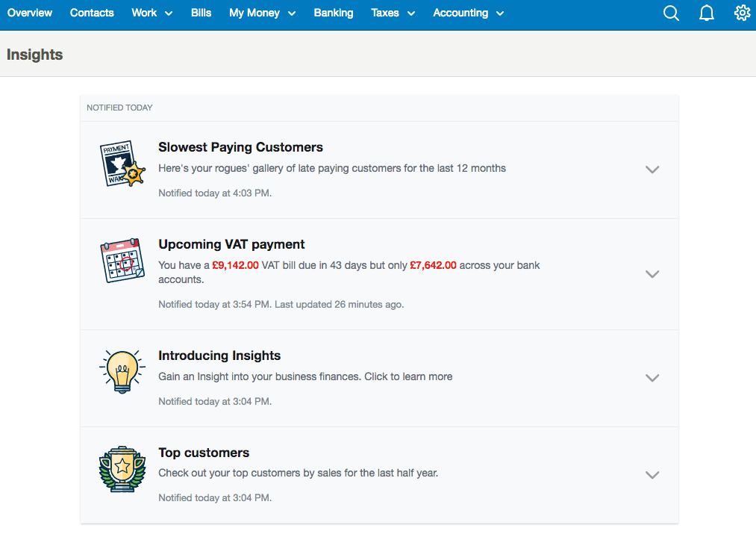
Task: Click the wanted poster payment icon
Action: pyautogui.click(x=122, y=164)
